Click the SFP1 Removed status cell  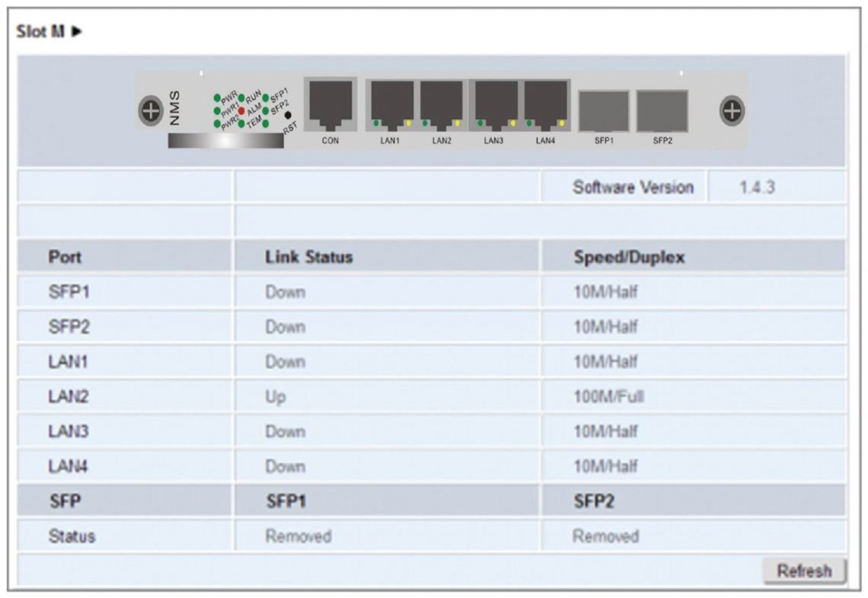(x=298, y=536)
